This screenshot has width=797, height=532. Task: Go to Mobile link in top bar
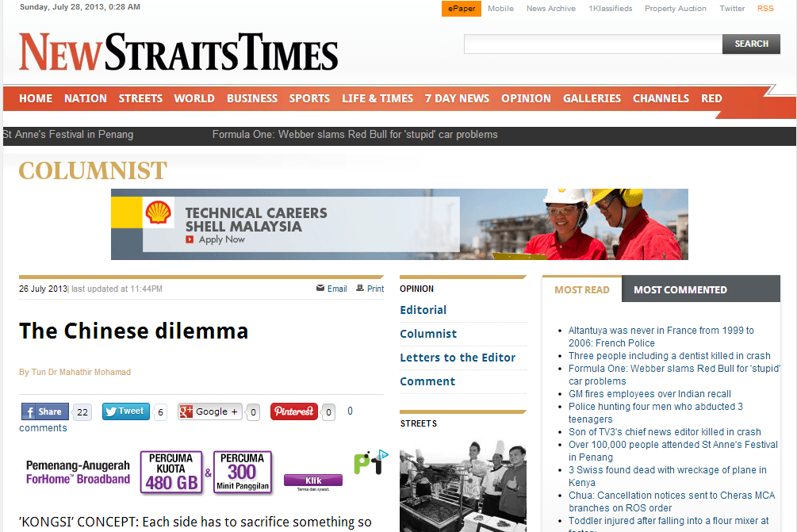500,9
